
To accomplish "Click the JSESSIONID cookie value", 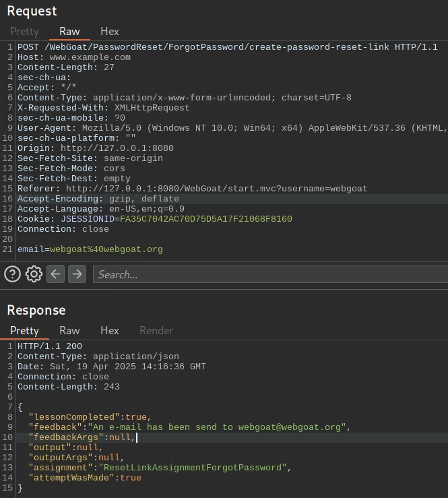I will 205,219.
